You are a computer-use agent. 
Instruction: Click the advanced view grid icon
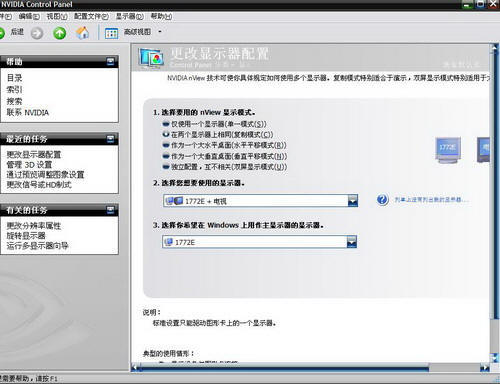(x=111, y=33)
